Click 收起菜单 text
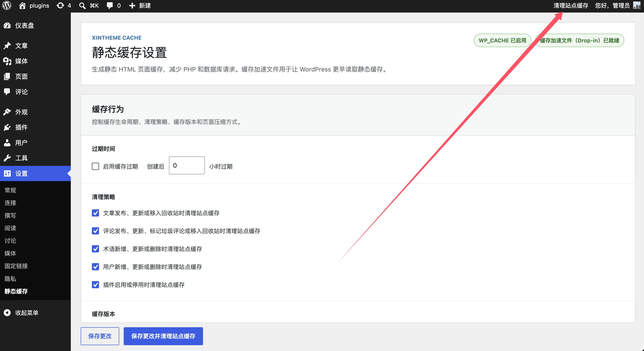The height and width of the screenshot is (351, 644). (x=27, y=312)
